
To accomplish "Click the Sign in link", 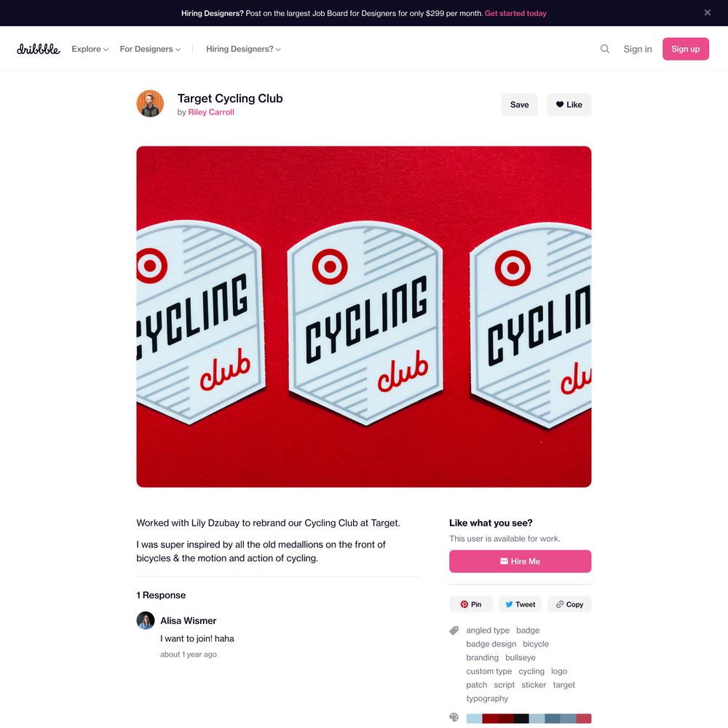I will pyautogui.click(x=638, y=49).
